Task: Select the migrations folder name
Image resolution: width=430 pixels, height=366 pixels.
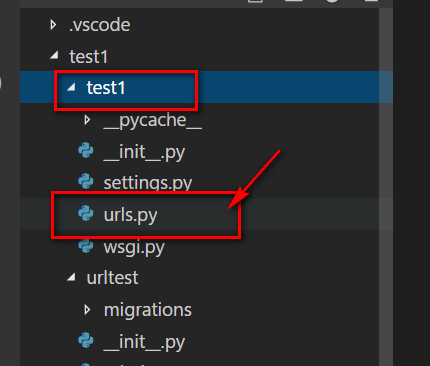Action: tap(148, 310)
